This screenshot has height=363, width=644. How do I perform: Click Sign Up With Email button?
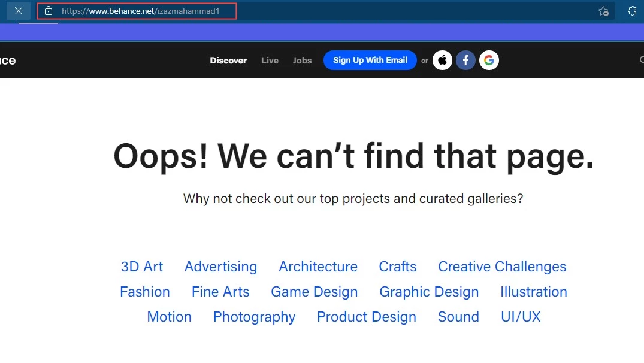pyautogui.click(x=370, y=60)
